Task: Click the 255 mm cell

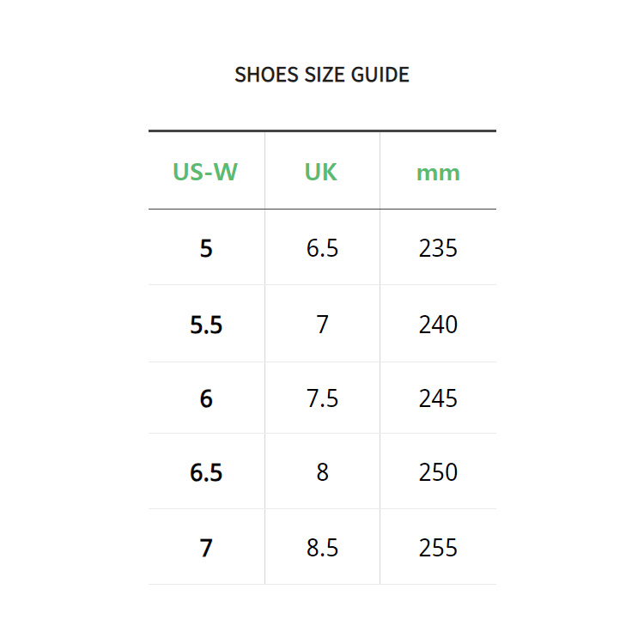Action: pos(438,548)
